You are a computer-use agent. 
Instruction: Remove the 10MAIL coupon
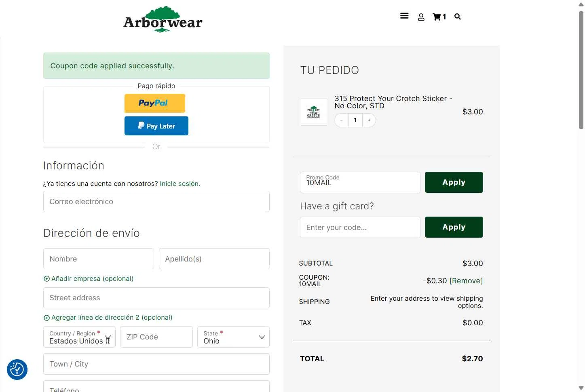[x=466, y=280]
